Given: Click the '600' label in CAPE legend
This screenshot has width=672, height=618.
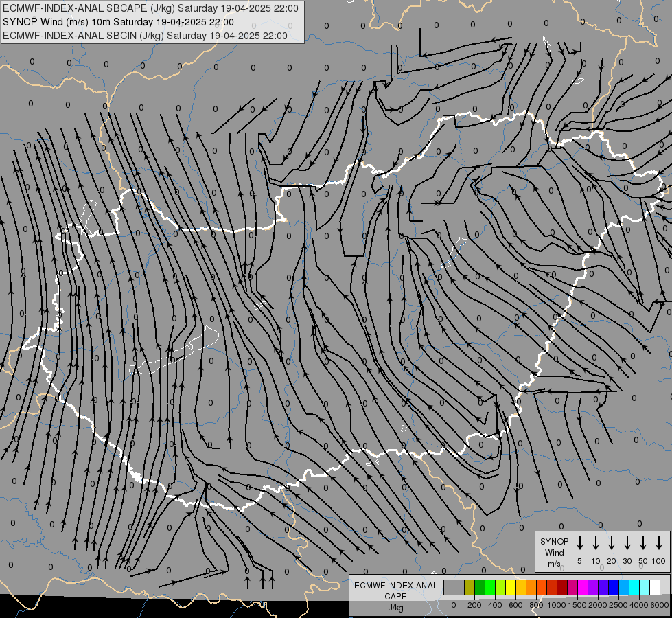Looking at the screenshot, I should pyautogui.click(x=515, y=605).
